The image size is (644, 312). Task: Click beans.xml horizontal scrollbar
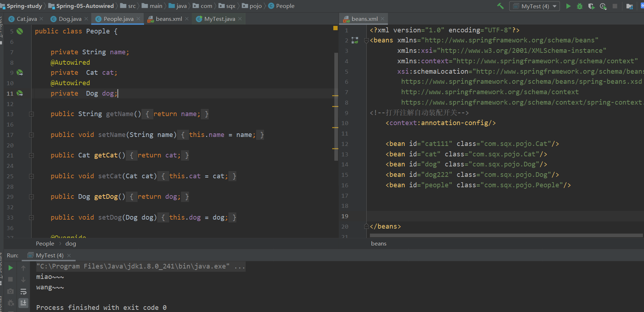pyautogui.click(x=506, y=235)
